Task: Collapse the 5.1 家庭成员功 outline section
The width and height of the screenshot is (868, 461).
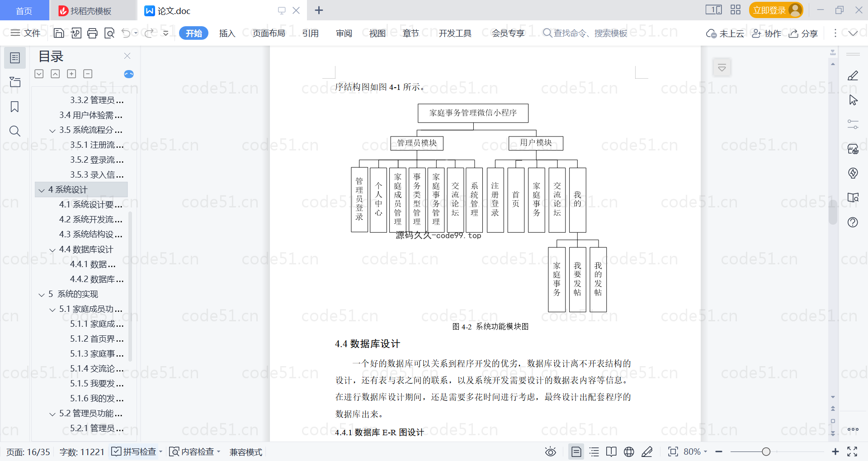Action: tap(52, 310)
